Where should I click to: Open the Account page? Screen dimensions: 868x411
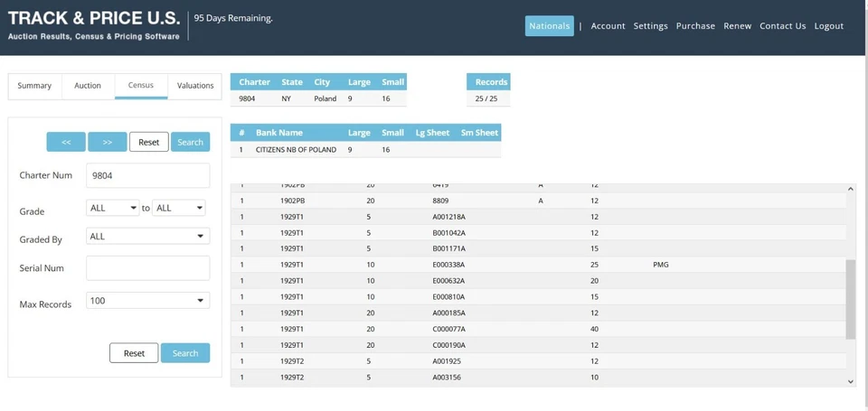608,26
